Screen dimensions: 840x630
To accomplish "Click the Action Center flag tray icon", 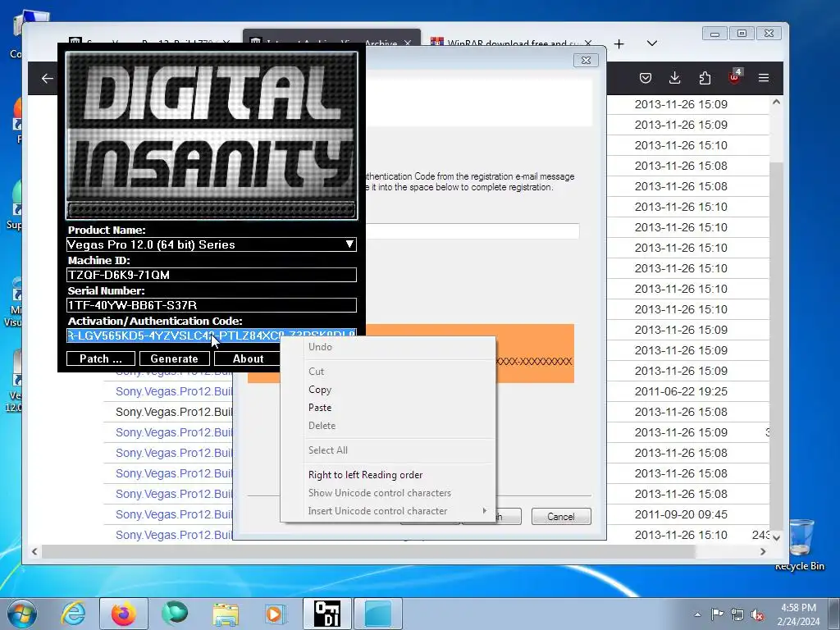I will point(717,614).
